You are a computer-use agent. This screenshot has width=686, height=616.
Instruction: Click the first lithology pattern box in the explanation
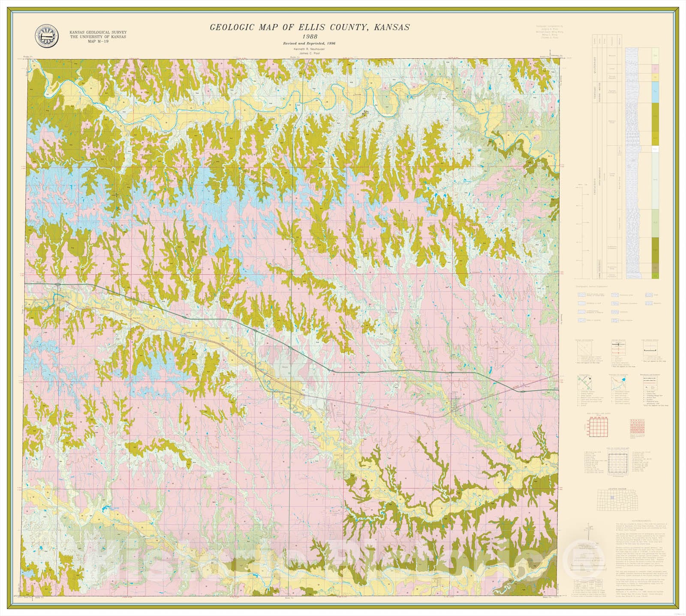point(581,295)
